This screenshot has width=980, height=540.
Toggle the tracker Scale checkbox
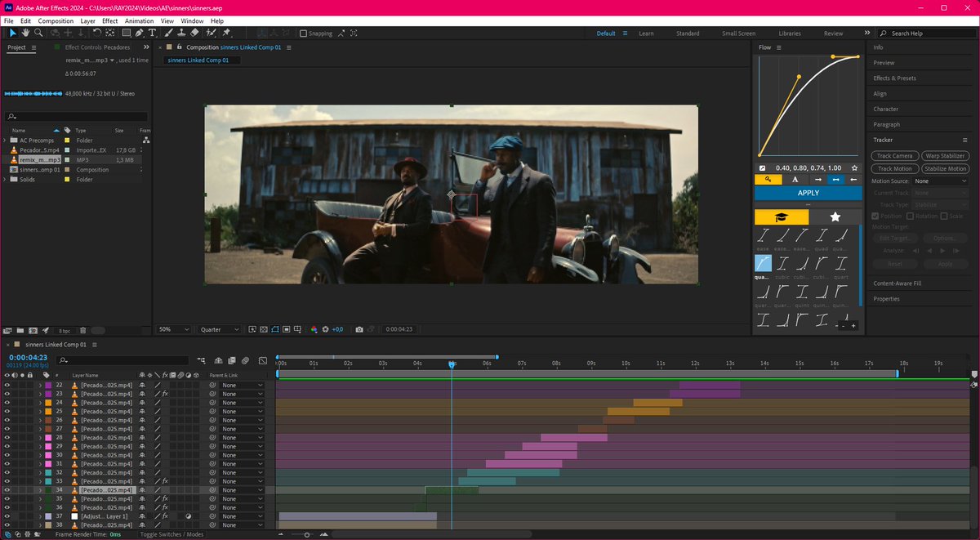(x=945, y=216)
